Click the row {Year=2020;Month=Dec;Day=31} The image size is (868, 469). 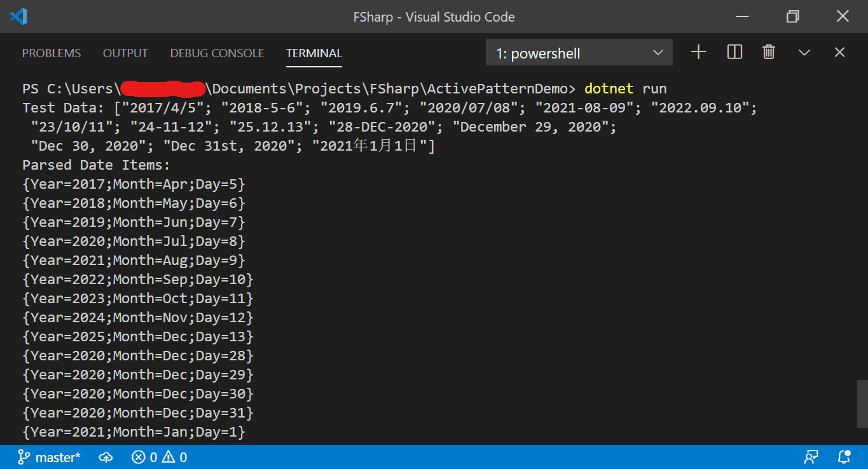[138, 413]
